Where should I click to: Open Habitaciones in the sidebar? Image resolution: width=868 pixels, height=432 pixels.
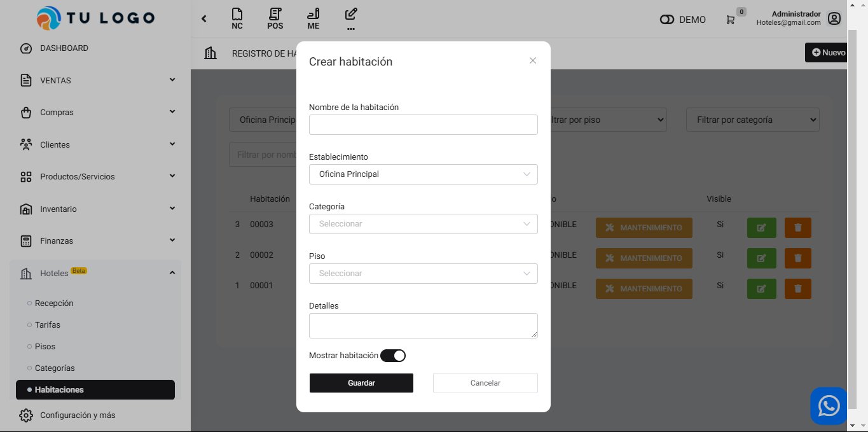95,390
